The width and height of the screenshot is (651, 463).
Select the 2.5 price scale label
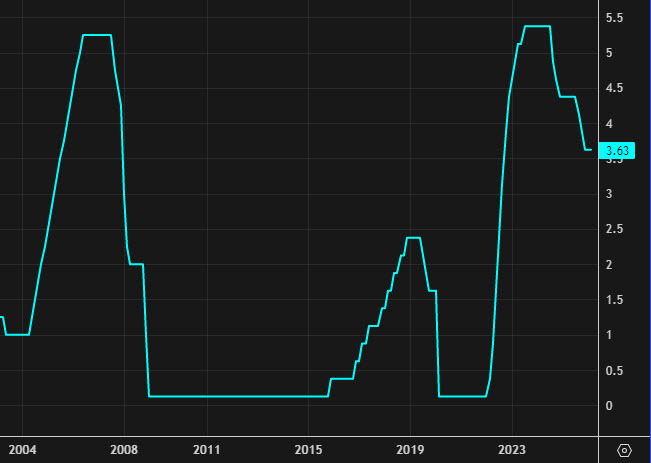616,229
